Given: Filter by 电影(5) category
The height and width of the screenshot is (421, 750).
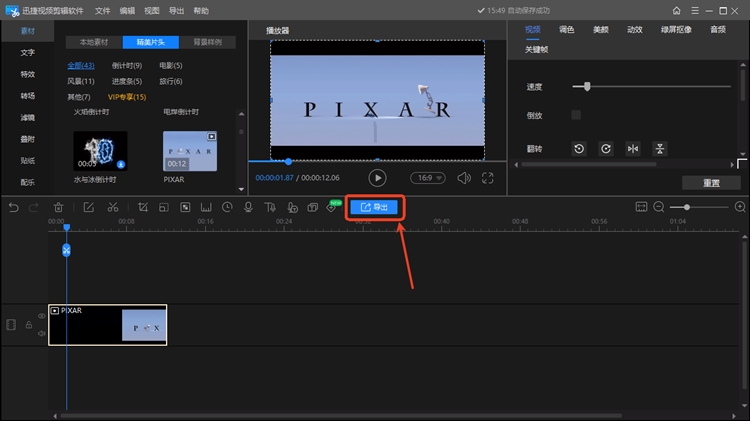Looking at the screenshot, I should coord(171,66).
